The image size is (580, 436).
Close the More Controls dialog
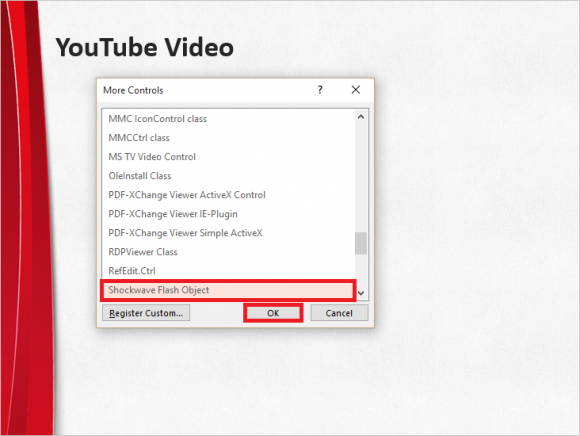click(x=355, y=90)
